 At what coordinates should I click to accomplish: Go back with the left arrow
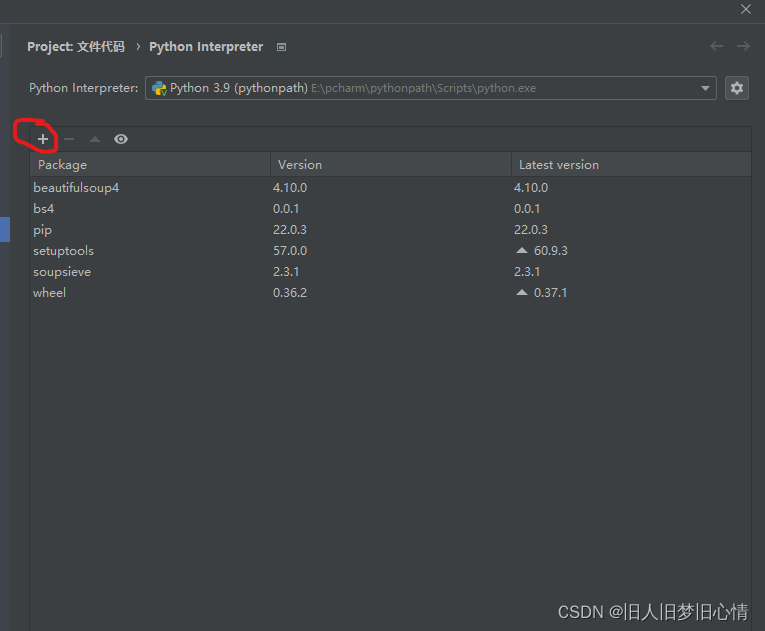717,46
